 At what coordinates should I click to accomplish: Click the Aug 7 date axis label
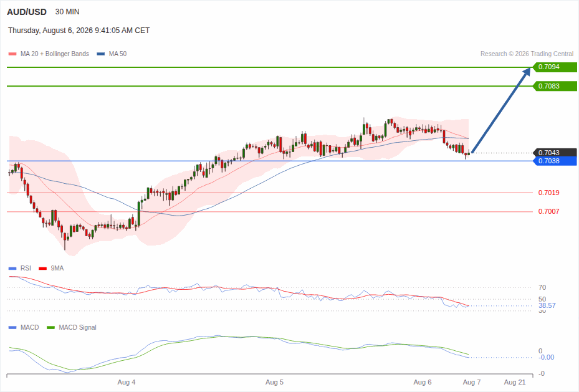click(472, 383)
